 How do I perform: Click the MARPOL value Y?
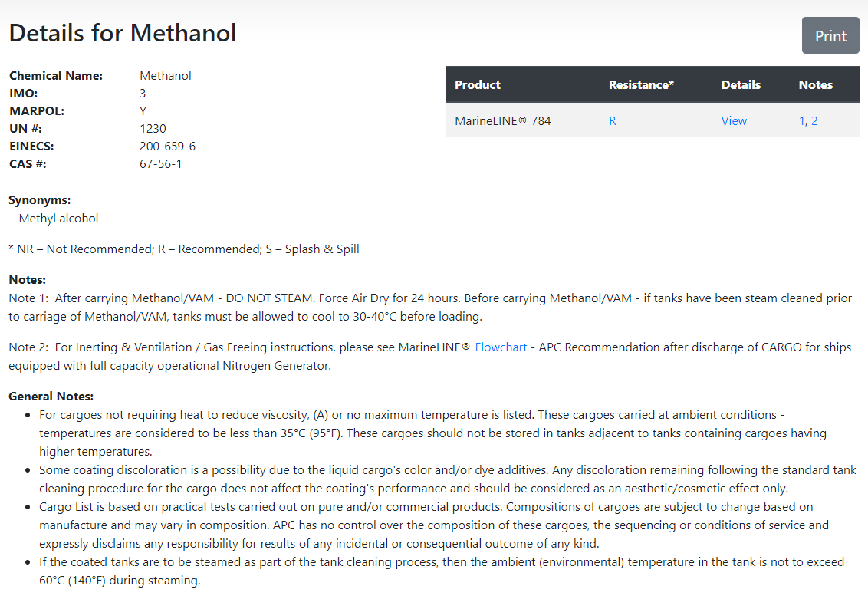tap(143, 110)
